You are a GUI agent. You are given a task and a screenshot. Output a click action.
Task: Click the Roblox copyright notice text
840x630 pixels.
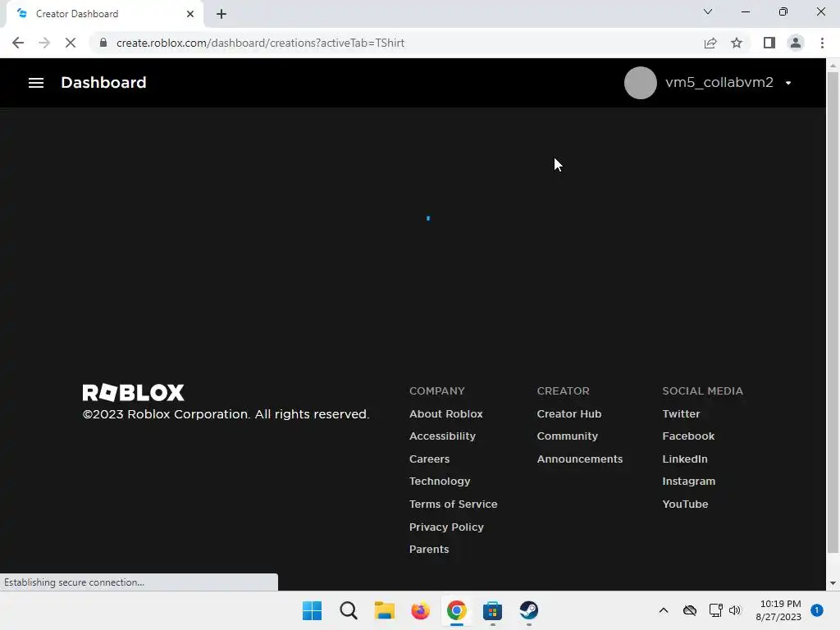(226, 414)
